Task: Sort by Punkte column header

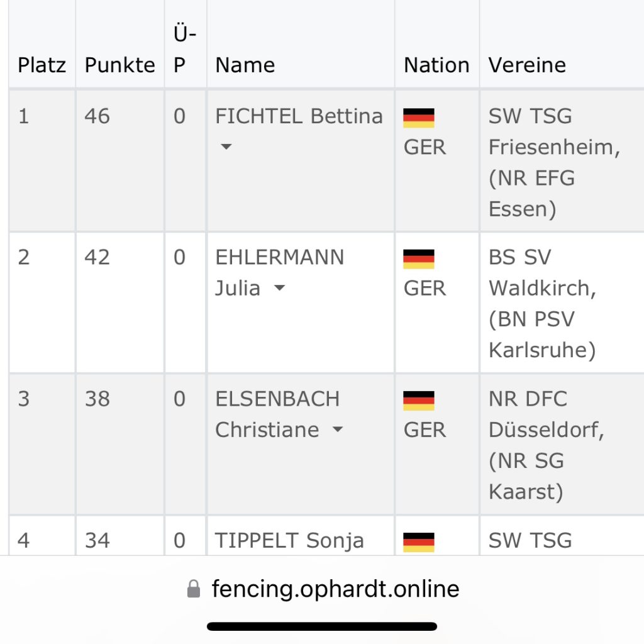Action: (x=120, y=65)
